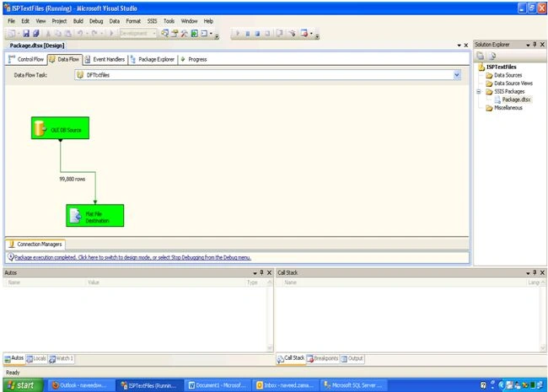Image resolution: width=548 pixels, height=392 pixels.
Task: Click the Toolbox hammer-and-wrench icon
Action: tap(184, 33)
